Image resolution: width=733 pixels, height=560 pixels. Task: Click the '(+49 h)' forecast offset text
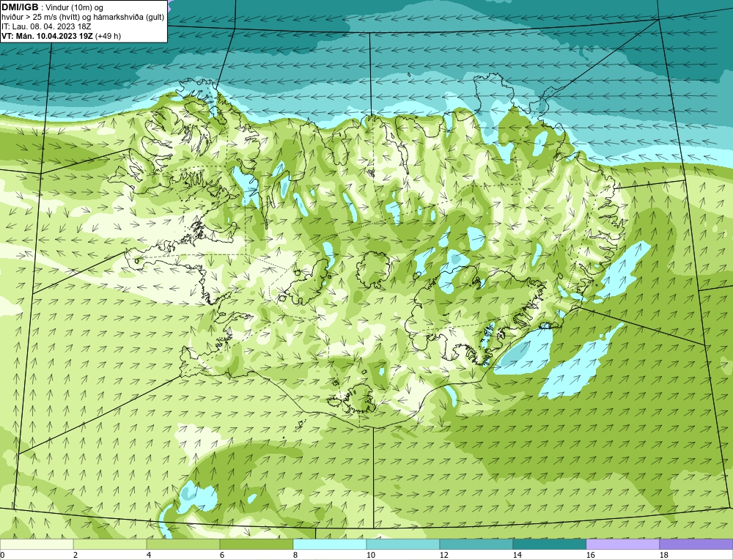click(x=108, y=36)
